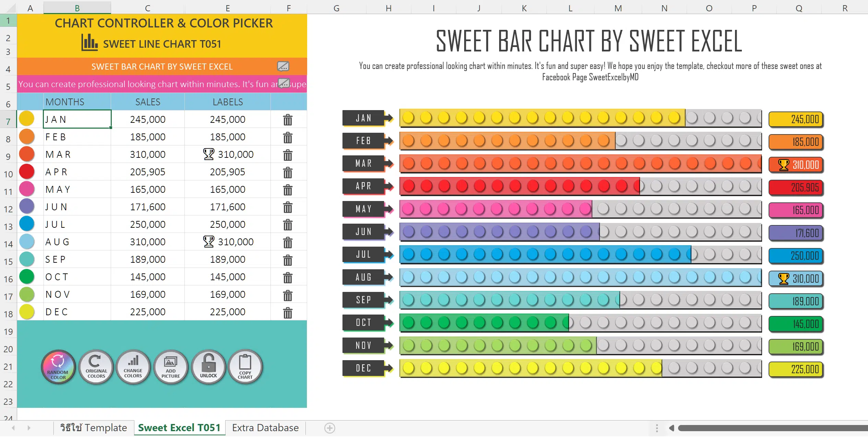Pick the green OCT color circle
Image resolution: width=868 pixels, height=437 pixels.
(x=27, y=276)
